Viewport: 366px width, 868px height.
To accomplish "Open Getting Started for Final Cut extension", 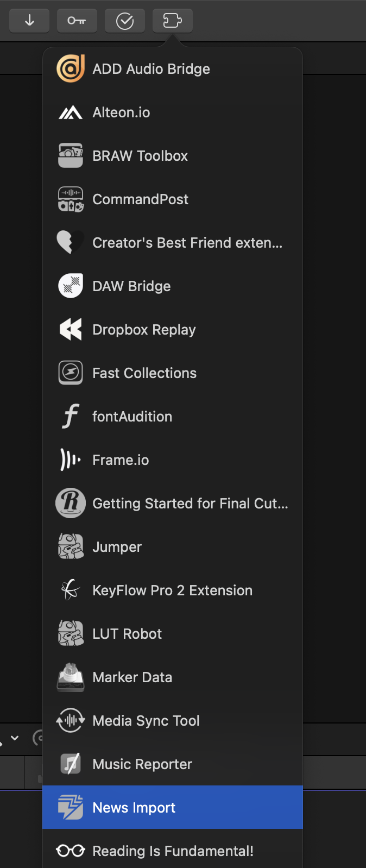I will click(x=190, y=504).
